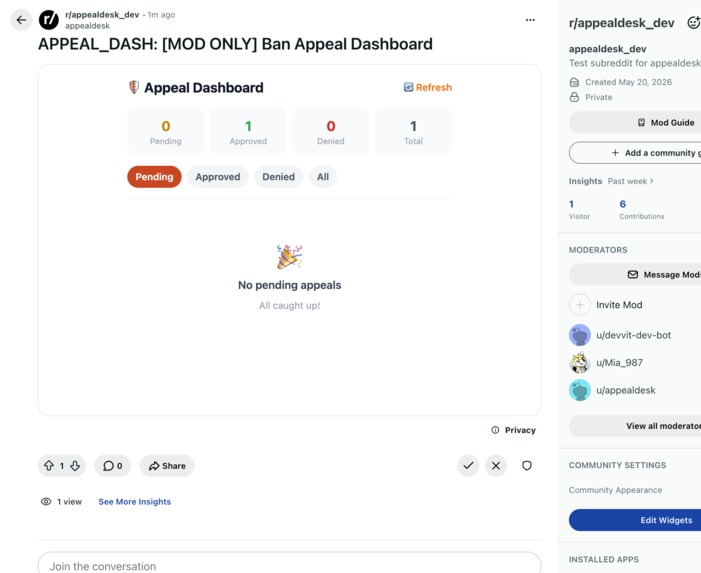Click the Denied count card
The image size is (701, 573).
tap(331, 131)
